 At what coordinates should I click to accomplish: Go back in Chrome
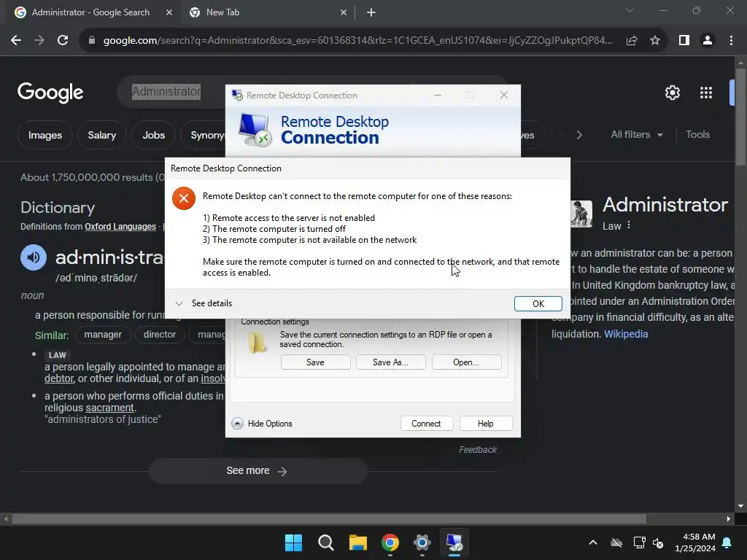click(x=16, y=41)
